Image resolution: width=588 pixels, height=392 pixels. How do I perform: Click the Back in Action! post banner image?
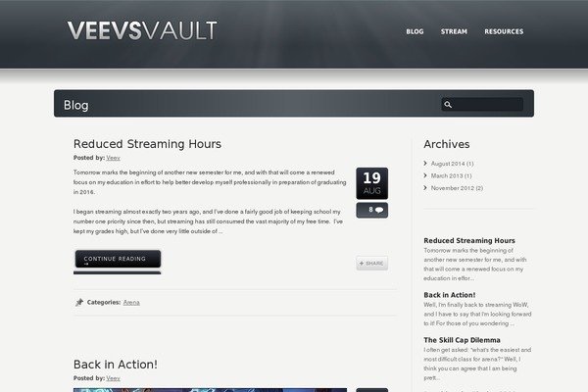[210, 390]
